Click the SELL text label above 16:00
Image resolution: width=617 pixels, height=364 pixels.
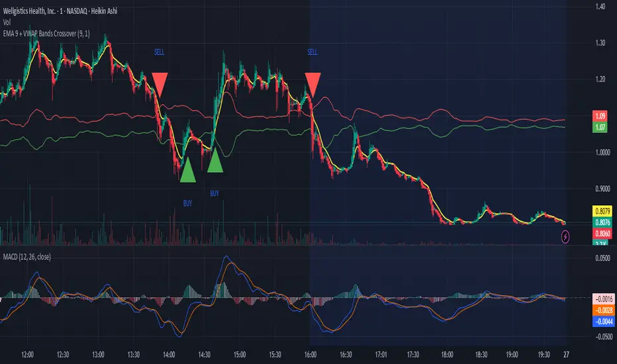click(312, 52)
